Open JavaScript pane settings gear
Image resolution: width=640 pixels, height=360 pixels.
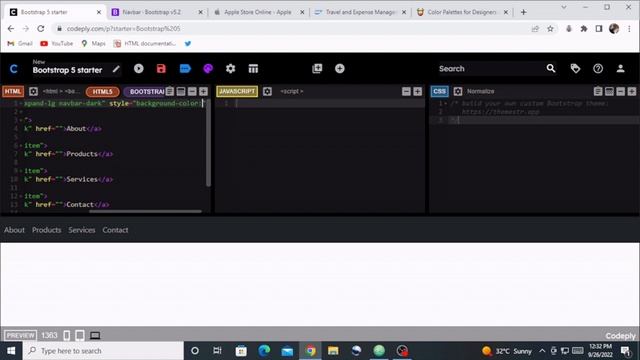[267, 91]
